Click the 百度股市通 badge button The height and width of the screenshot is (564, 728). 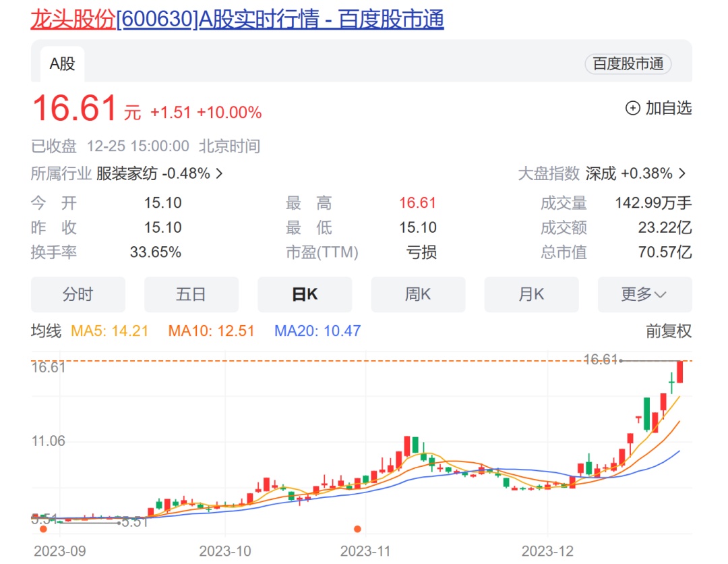[x=628, y=63]
